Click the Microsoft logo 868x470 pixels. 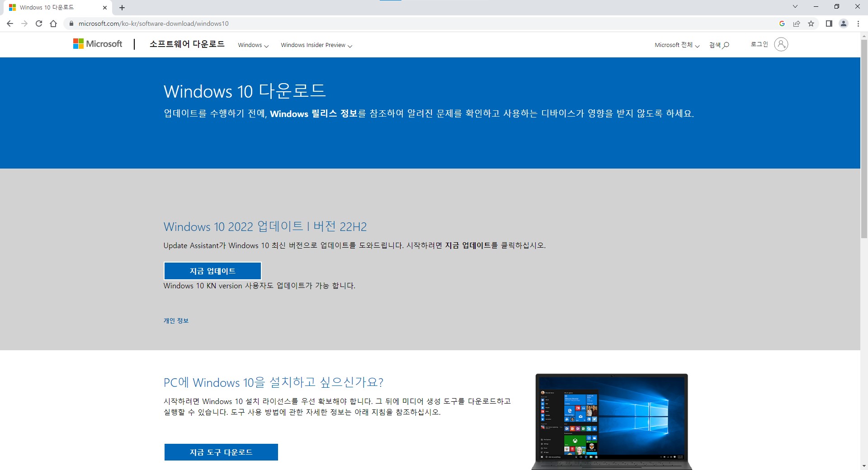coord(98,44)
